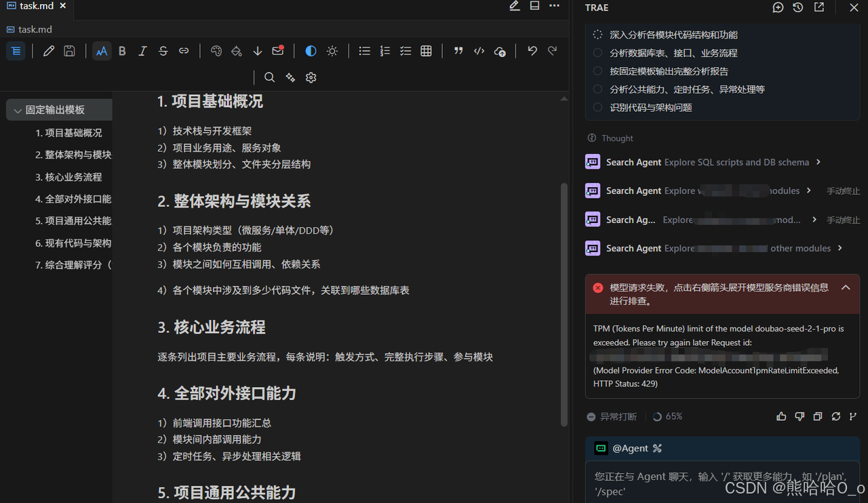
Task: Select the paint bucket fill icon
Action: click(x=237, y=51)
